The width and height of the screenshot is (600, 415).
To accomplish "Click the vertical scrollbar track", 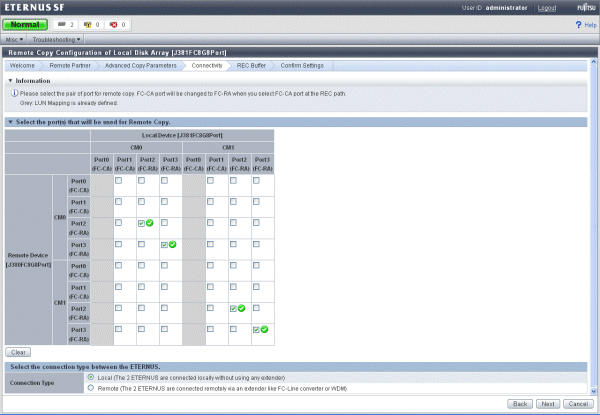I will [x=593, y=226].
